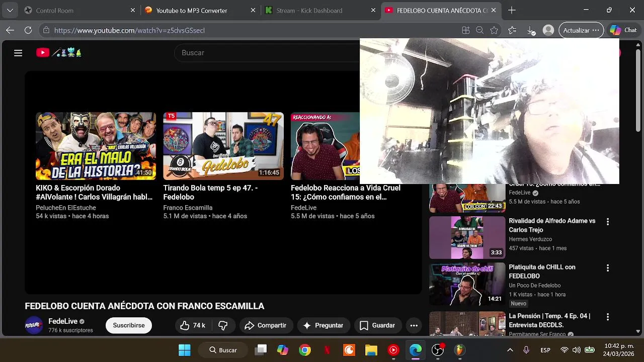The image size is (644, 362).
Task: Open the FedeLive channel avatar
Action: click(34, 325)
